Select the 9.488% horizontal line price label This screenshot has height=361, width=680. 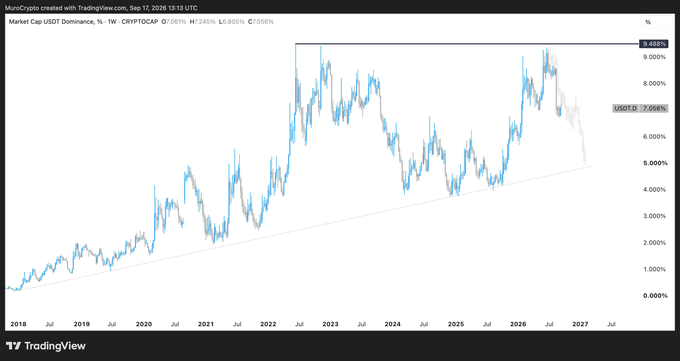654,44
